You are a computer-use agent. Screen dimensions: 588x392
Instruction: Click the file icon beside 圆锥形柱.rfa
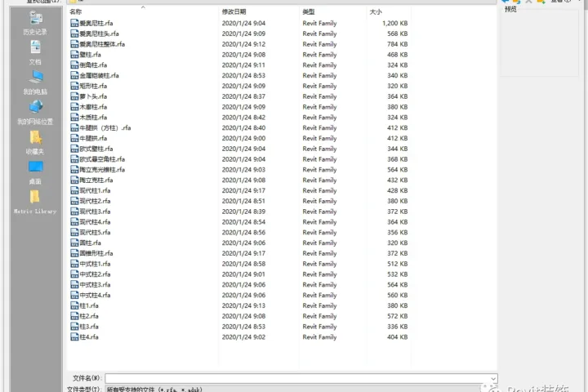(74, 253)
